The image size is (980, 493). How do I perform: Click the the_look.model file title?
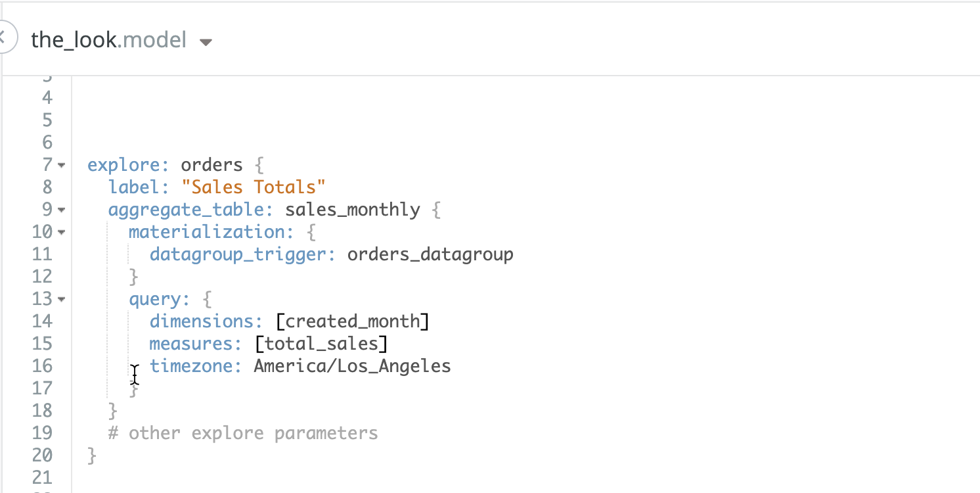(x=108, y=40)
